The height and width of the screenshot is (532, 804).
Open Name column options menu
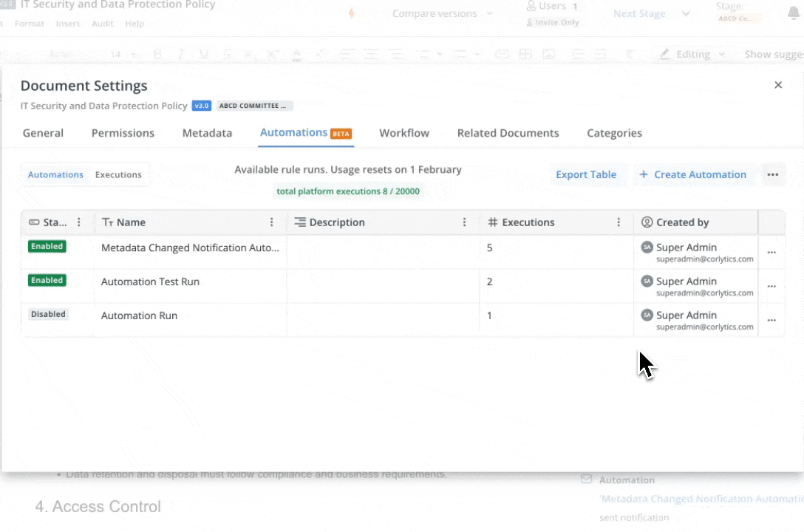272,222
